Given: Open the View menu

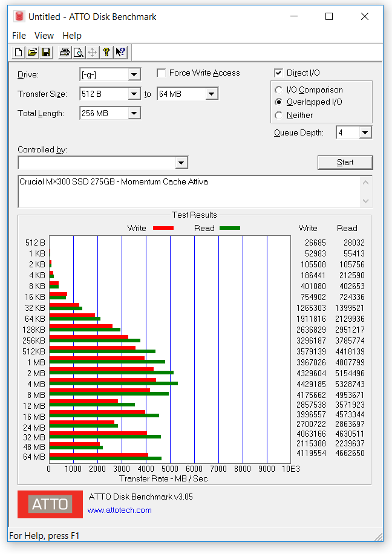Looking at the screenshot, I should 44,36.
